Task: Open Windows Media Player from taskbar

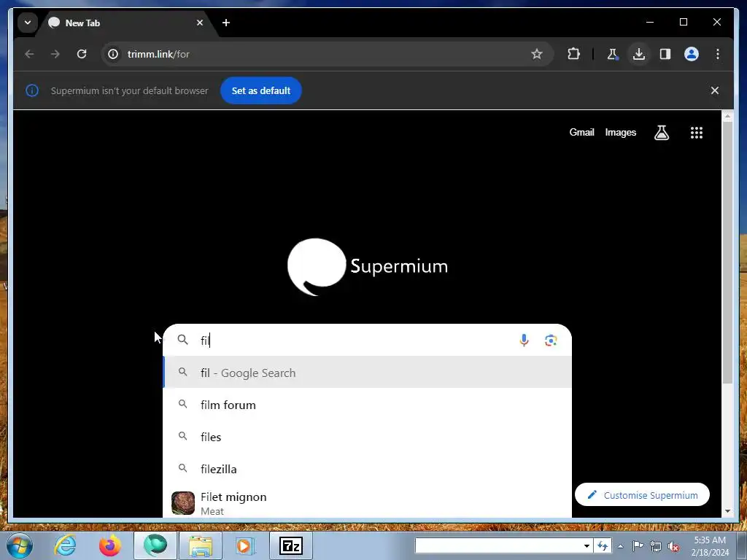Action: (245, 545)
